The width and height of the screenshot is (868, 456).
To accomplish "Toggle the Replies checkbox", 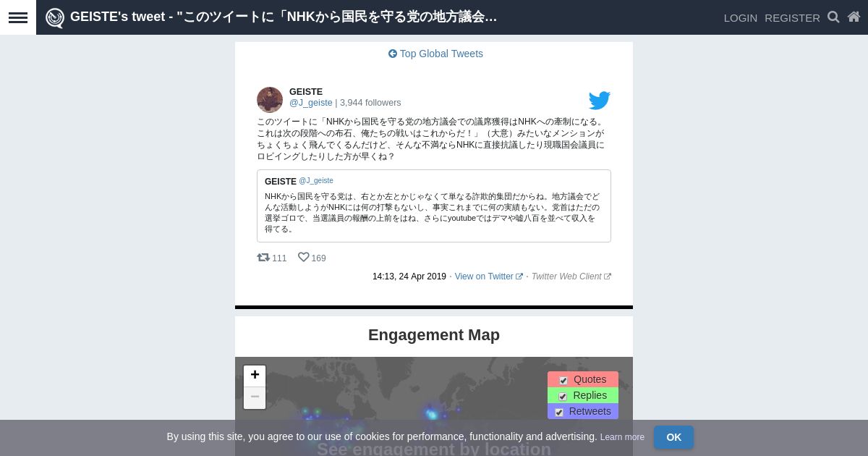I will click(563, 396).
